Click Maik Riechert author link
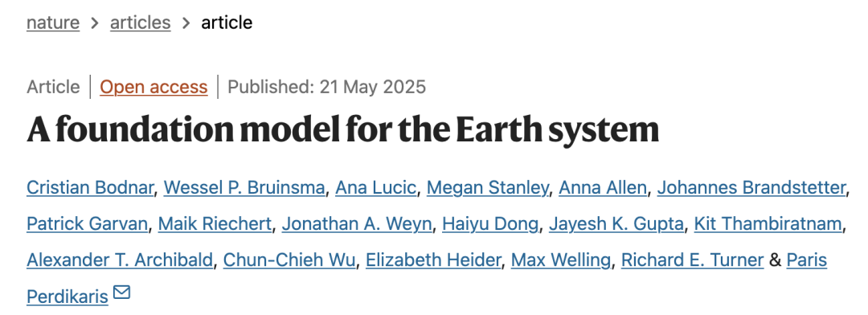 tap(215, 224)
